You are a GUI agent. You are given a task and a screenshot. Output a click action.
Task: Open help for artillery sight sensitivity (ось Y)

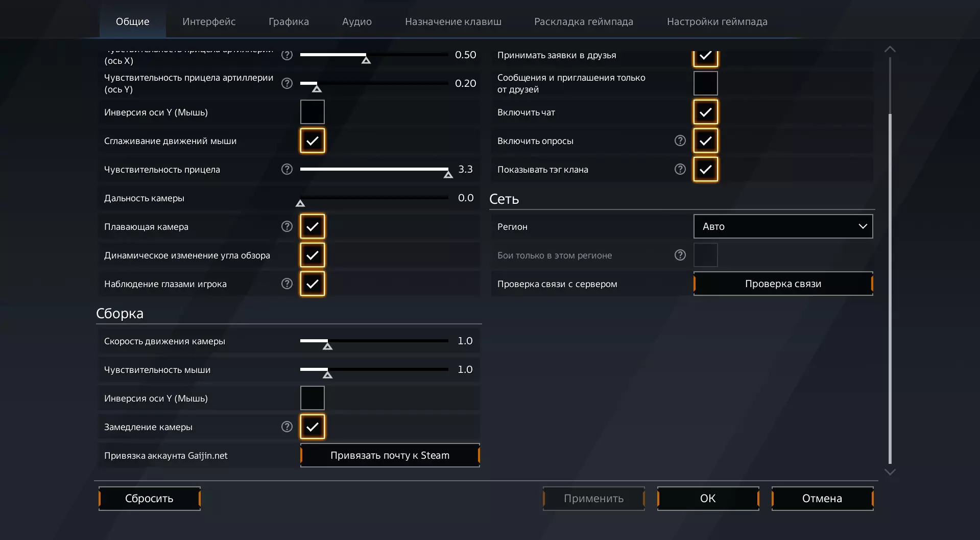[287, 83]
